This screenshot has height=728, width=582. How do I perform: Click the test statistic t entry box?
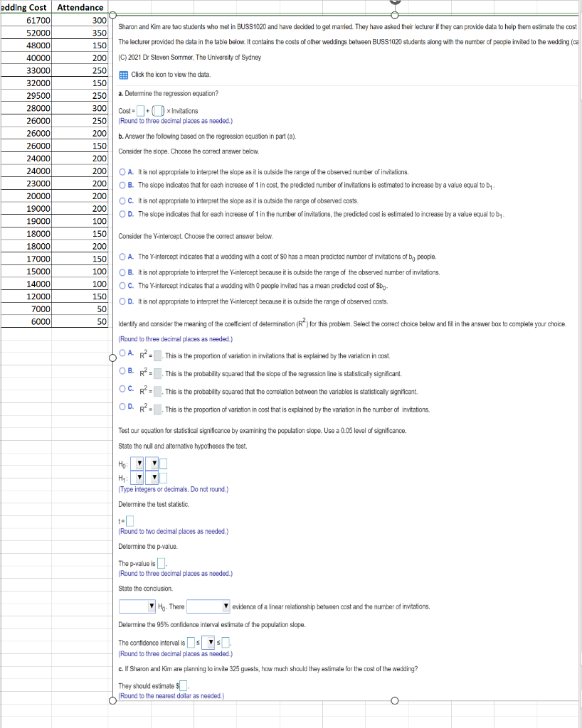pyautogui.click(x=129, y=520)
